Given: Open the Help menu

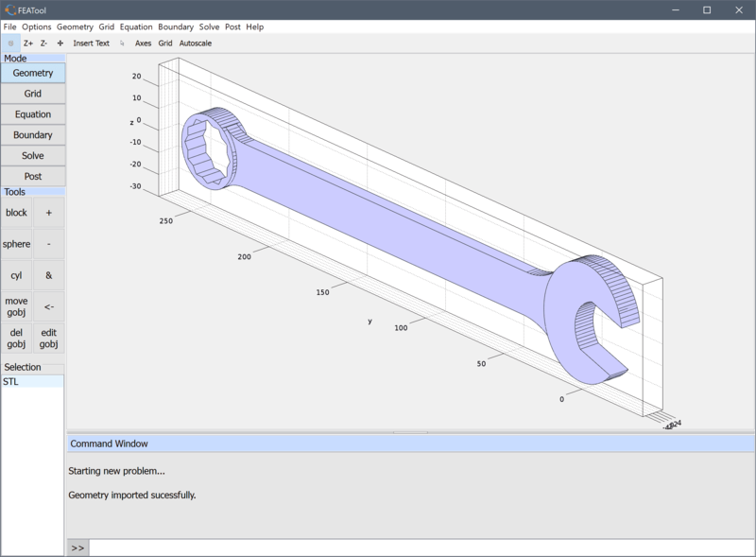Looking at the screenshot, I should tap(254, 27).
